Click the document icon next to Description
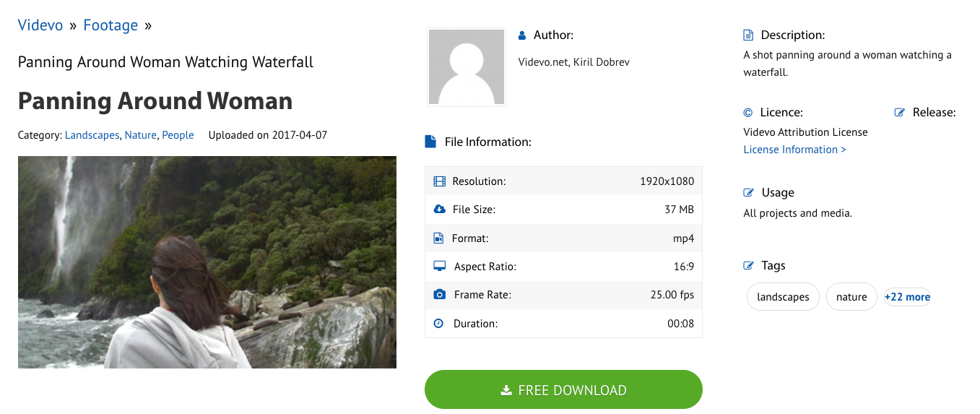Viewport: 980px width, 414px height. point(748,35)
